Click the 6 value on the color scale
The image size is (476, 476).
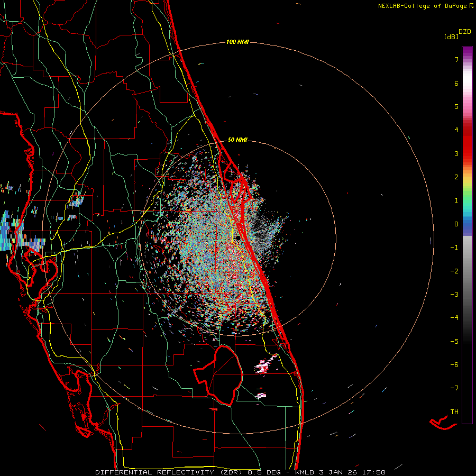(x=456, y=83)
